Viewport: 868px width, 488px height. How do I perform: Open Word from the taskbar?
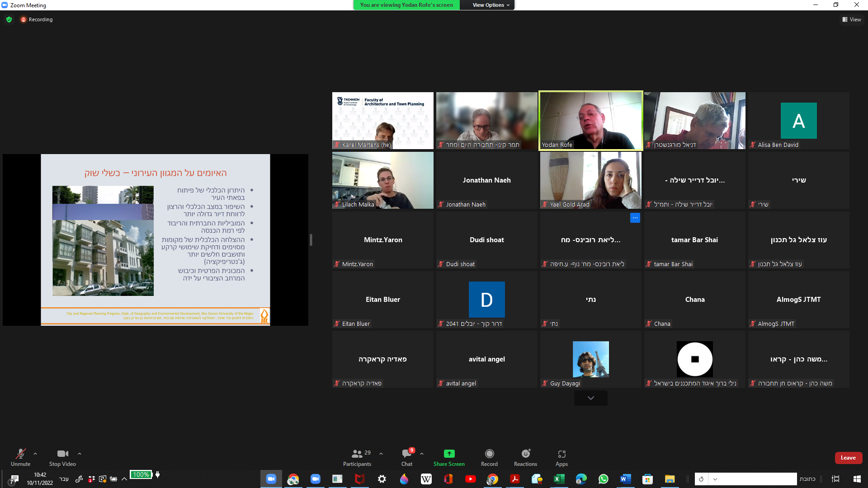(626, 479)
